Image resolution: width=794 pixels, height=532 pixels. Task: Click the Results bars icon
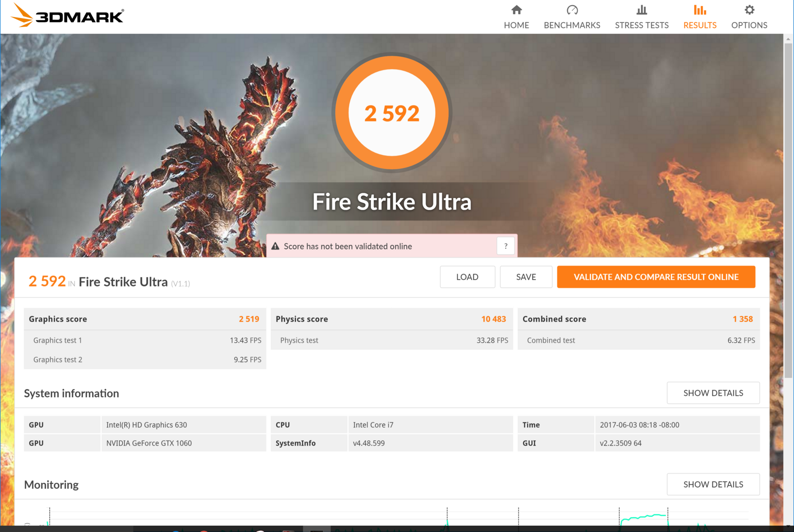700,10
